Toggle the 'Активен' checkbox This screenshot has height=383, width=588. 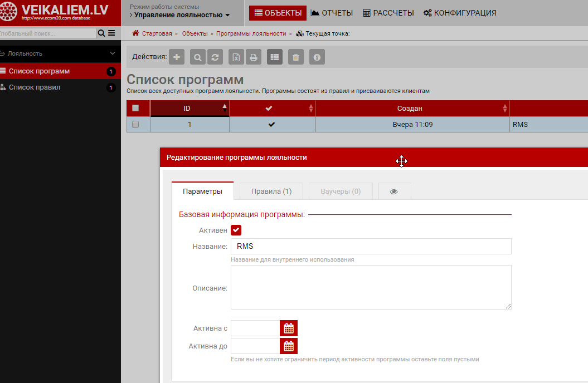236,230
